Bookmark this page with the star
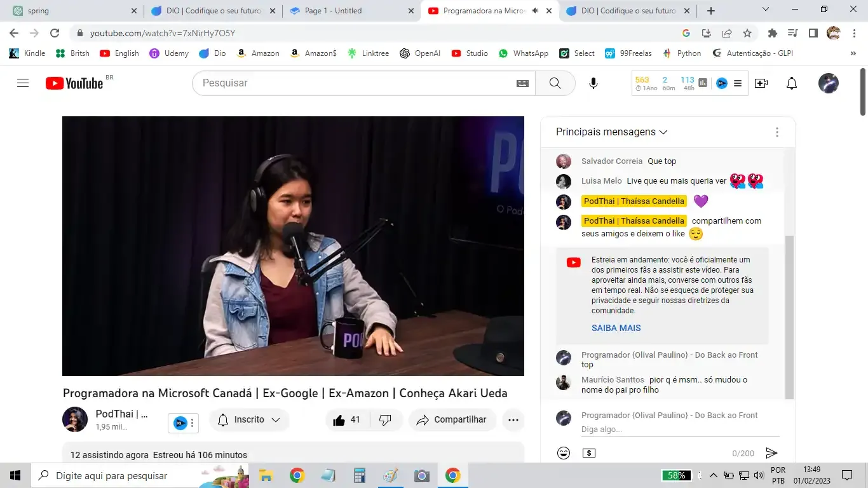This screenshot has height=488, width=868. (747, 33)
